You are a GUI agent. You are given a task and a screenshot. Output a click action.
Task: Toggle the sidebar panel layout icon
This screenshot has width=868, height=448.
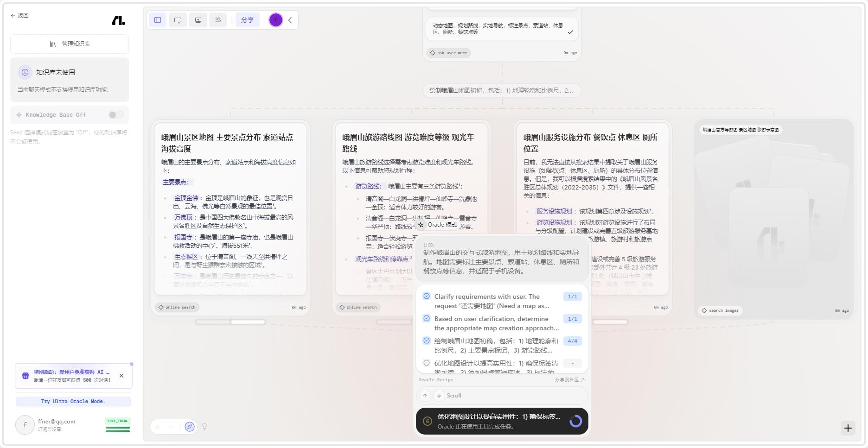click(158, 20)
